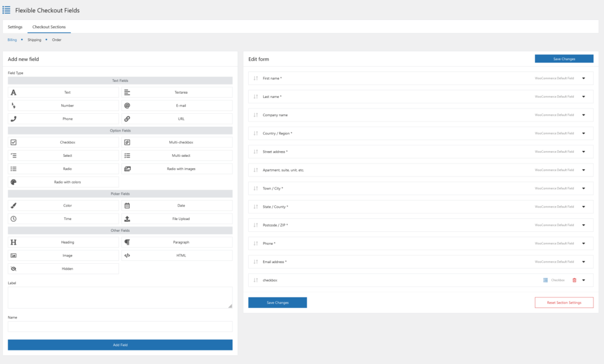Click the paintbrush icon for Color field
The image size is (604, 364).
pos(14,205)
